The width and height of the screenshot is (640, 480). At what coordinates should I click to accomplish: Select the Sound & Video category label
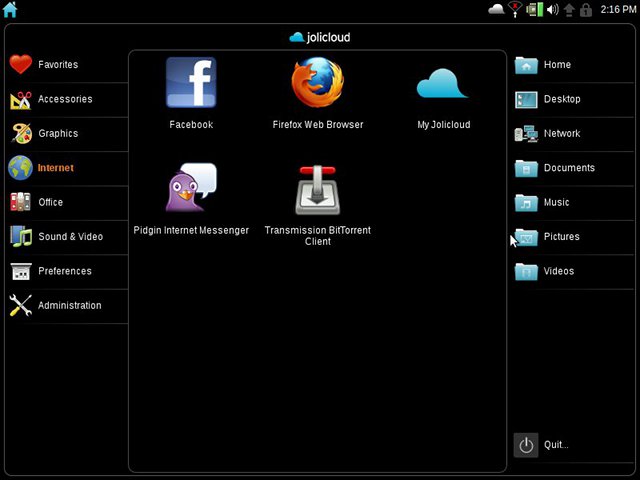[71, 236]
